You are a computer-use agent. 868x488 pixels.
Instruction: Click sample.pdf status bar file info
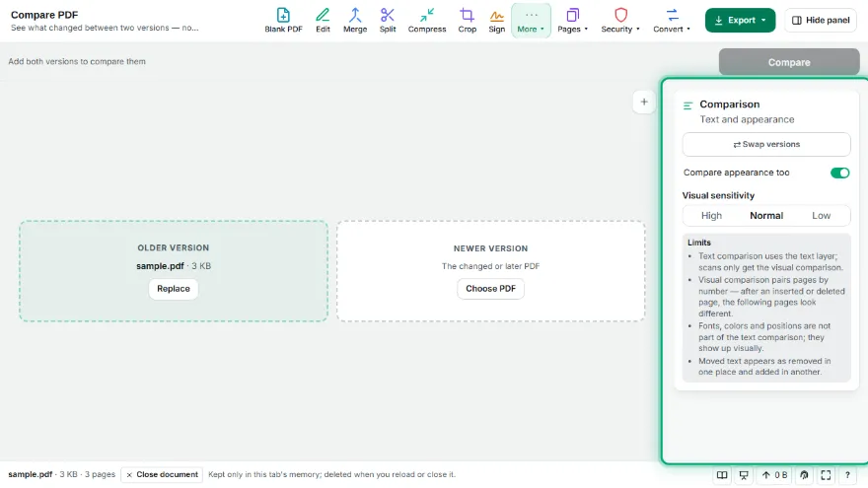[61, 475]
